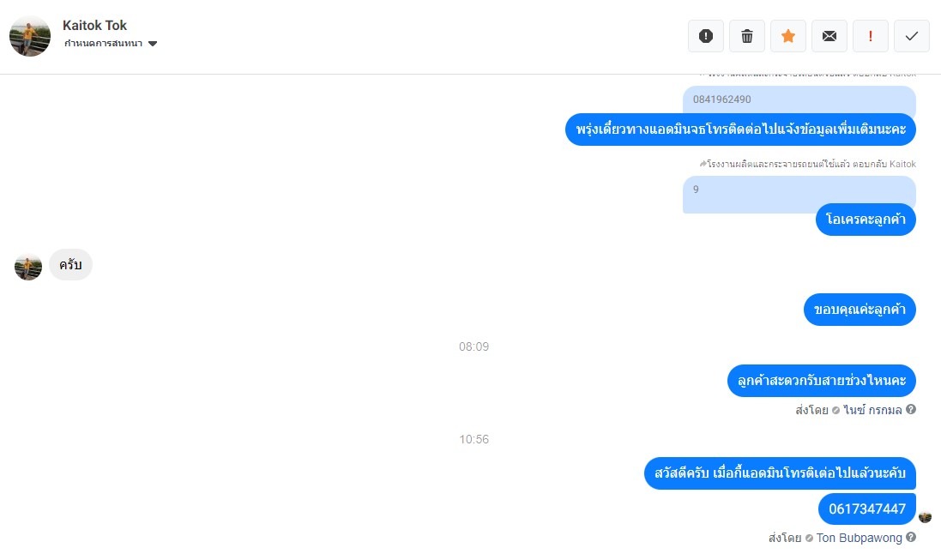Mark conversation done with checkmark icon
Screen dimensions: 941x560
pyautogui.click(x=912, y=36)
